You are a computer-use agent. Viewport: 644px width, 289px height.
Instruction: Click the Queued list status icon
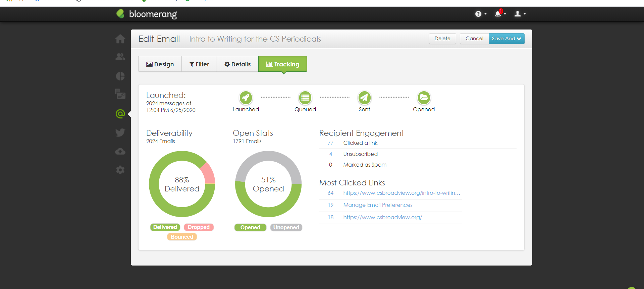(x=305, y=98)
